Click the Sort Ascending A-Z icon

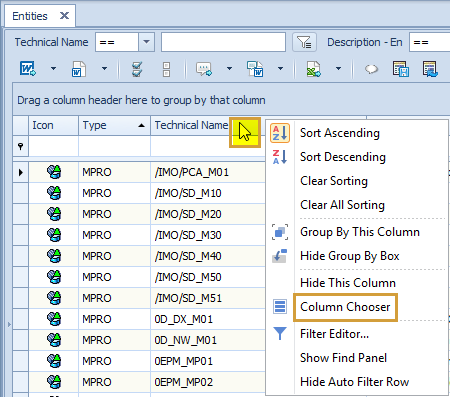(280, 133)
